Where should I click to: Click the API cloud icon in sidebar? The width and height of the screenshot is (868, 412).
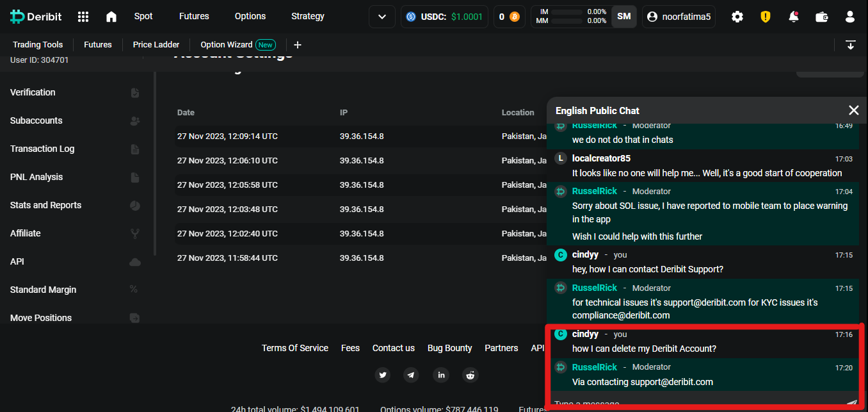tap(135, 262)
